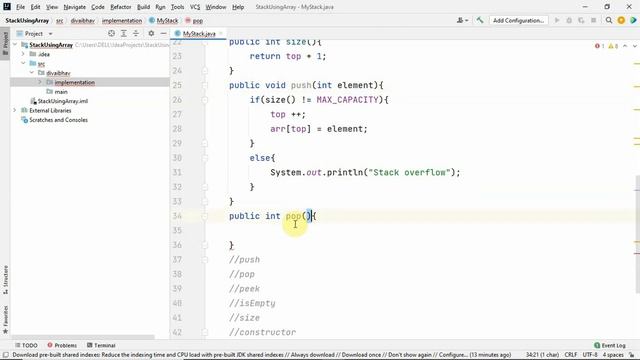640x360 pixels.
Task: Collapse the src folder
Action: pos(23,63)
